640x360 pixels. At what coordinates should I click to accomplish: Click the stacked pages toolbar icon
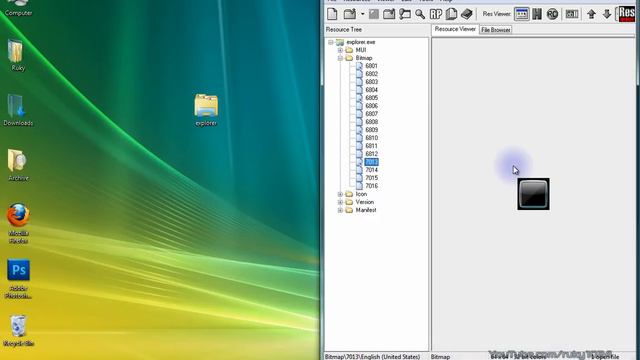[451, 14]
